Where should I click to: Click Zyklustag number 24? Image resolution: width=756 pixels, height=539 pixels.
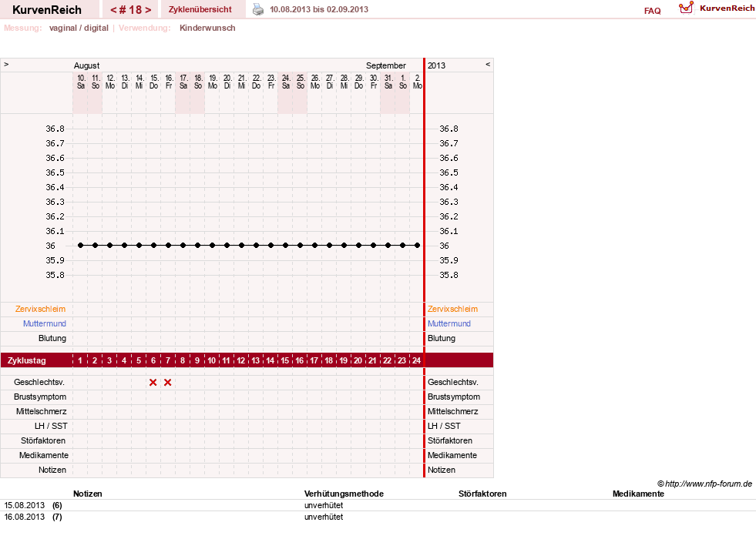(x=416, y=360)
